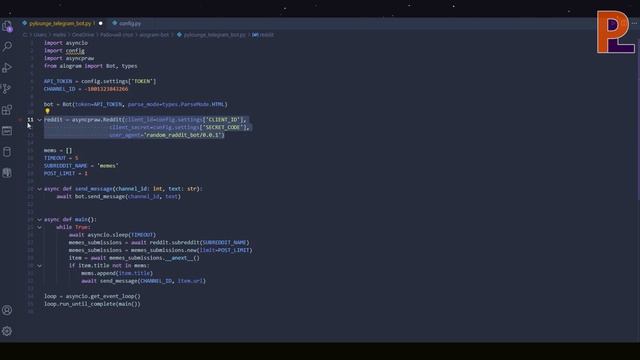The image size is (640, 360).
Task: Click the 'mems.append(item.title)' line
Action: pos(117,273)
